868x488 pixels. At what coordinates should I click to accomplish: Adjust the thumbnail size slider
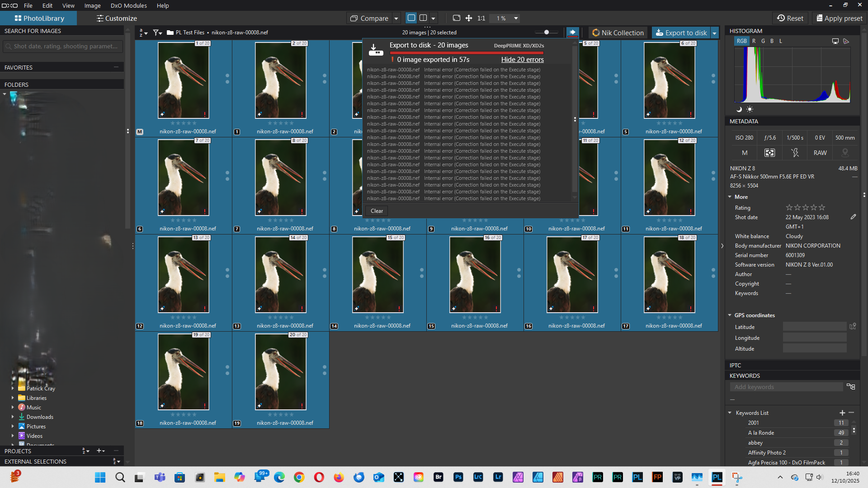546,33
